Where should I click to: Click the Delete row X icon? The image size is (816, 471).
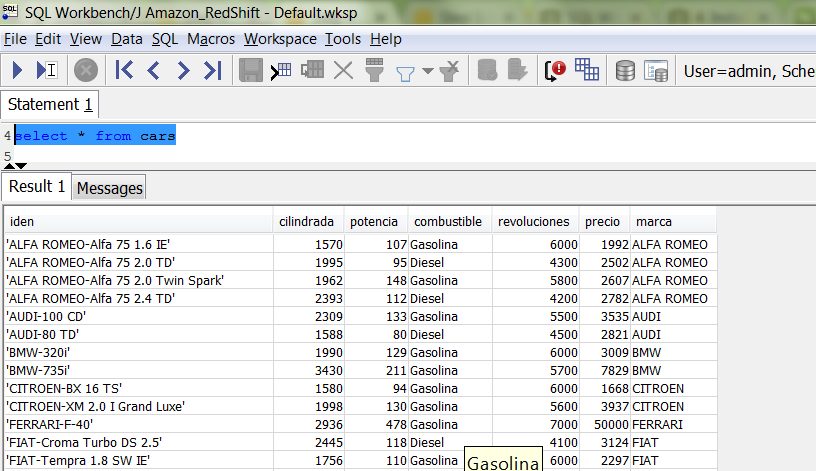pos(343,70)
